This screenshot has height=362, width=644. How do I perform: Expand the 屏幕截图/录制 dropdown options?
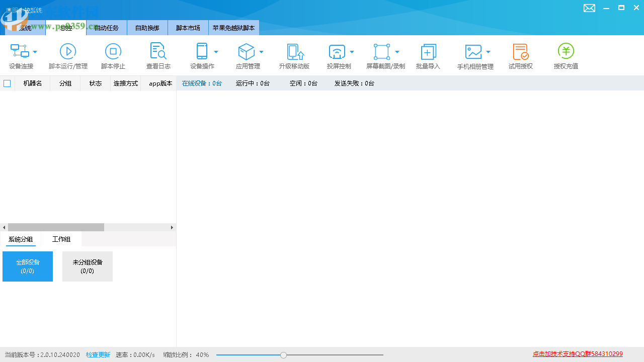[397, 51]
